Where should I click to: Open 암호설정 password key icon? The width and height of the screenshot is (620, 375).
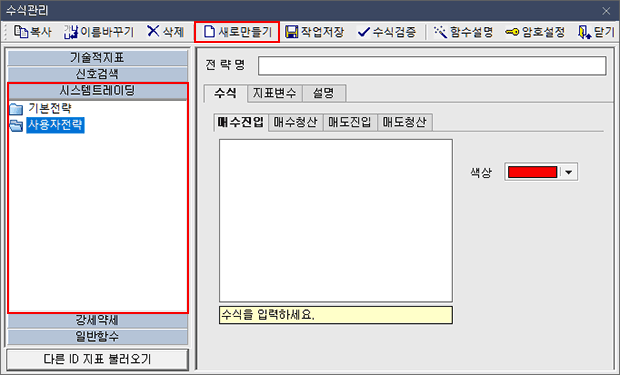click(512, 32)
